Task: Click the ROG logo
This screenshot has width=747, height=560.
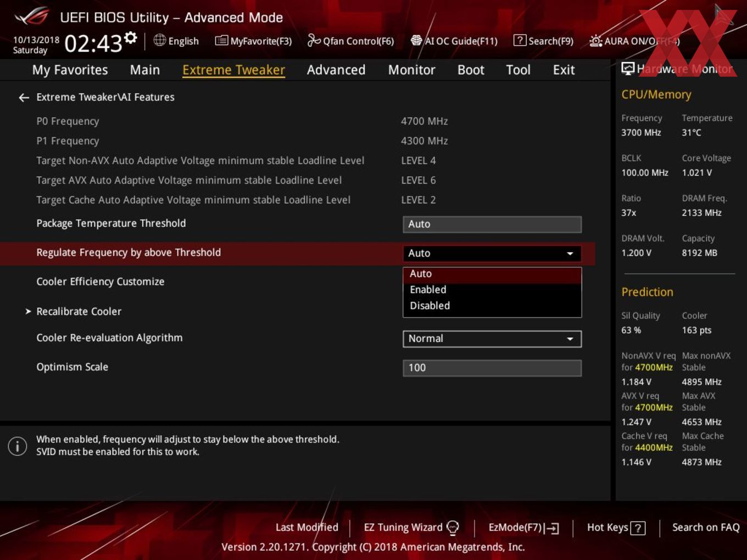Action: (32, 16)
